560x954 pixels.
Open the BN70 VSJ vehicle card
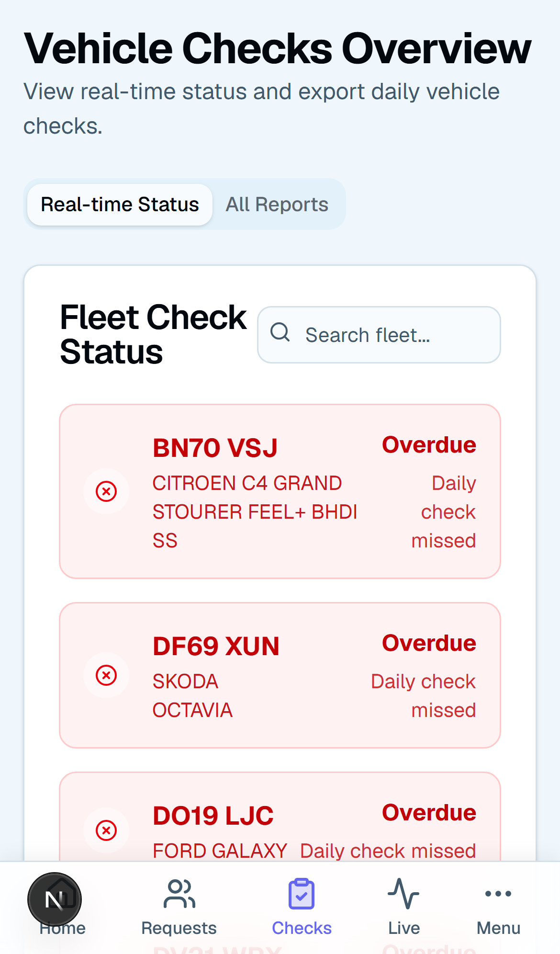[x=280, y=491]
